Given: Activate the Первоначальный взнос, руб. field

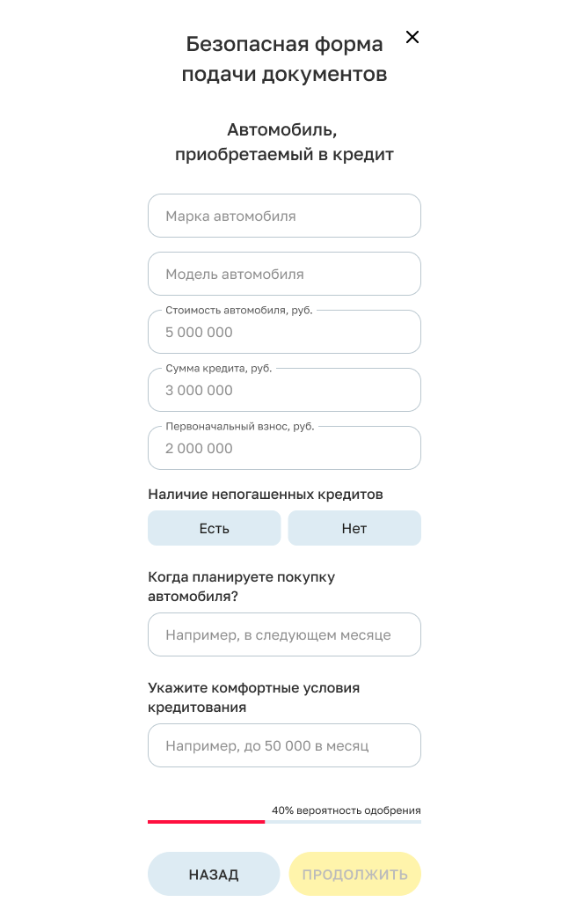Looking at the screenshot, I should pos(284,448).
